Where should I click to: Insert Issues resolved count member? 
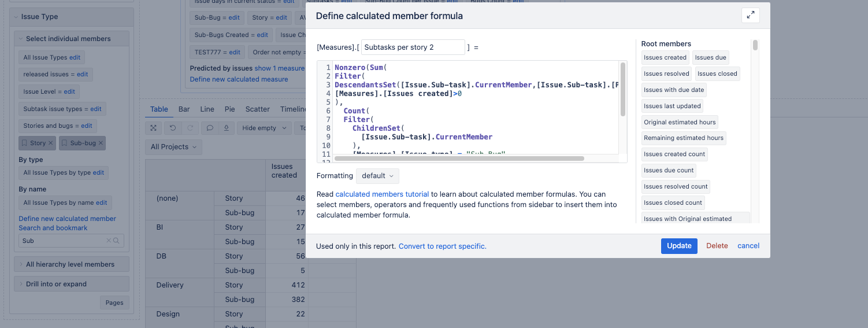click(x=676, y=186)
